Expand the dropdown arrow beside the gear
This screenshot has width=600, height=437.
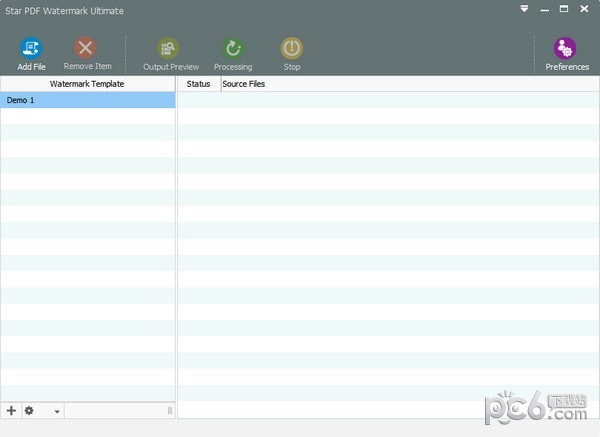coord(57,412)
